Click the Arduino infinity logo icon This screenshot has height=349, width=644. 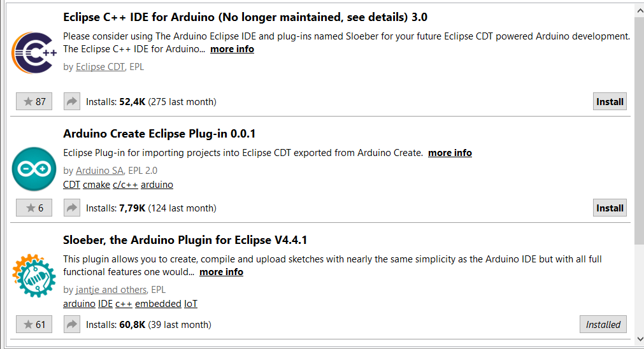(x=34, y=169)
